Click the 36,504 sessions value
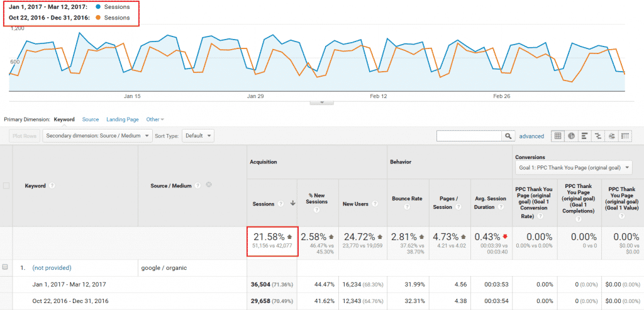The width and height of the screenshot is (644, 310). (260, 284)
